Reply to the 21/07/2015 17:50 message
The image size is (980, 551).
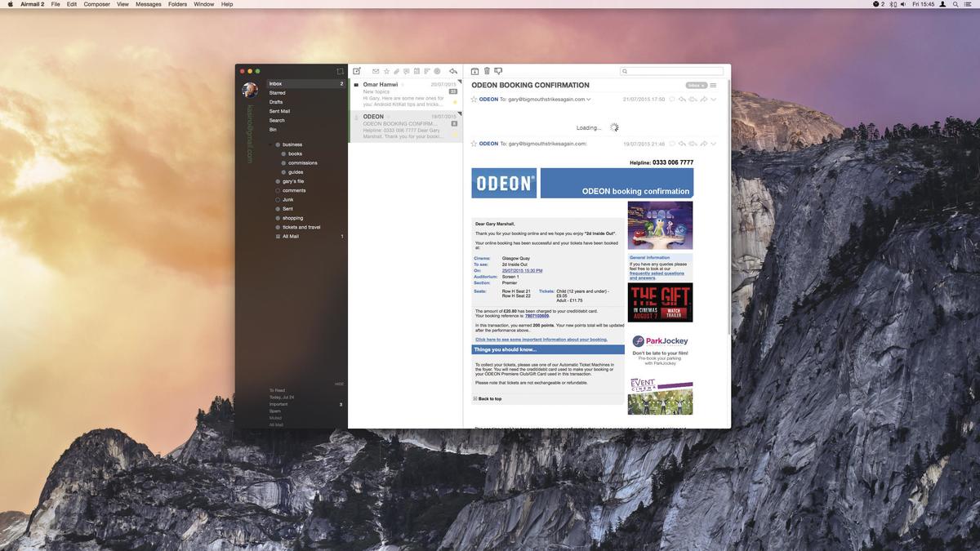[x=682, y=99]
